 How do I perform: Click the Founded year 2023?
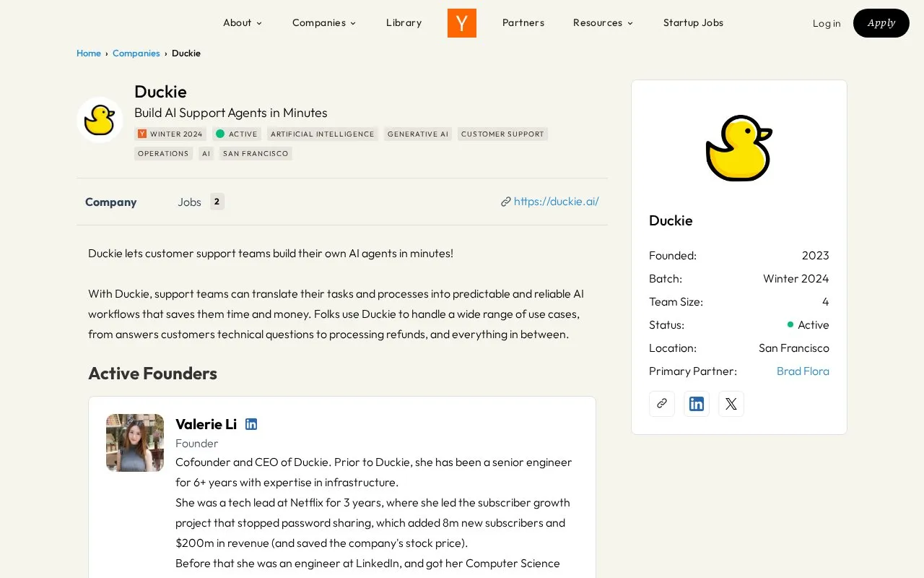pos(815,255)
